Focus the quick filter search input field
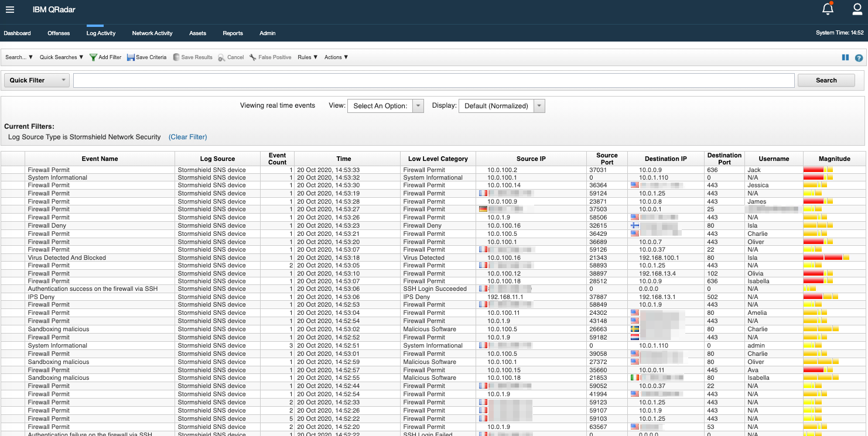 (433, 80)
